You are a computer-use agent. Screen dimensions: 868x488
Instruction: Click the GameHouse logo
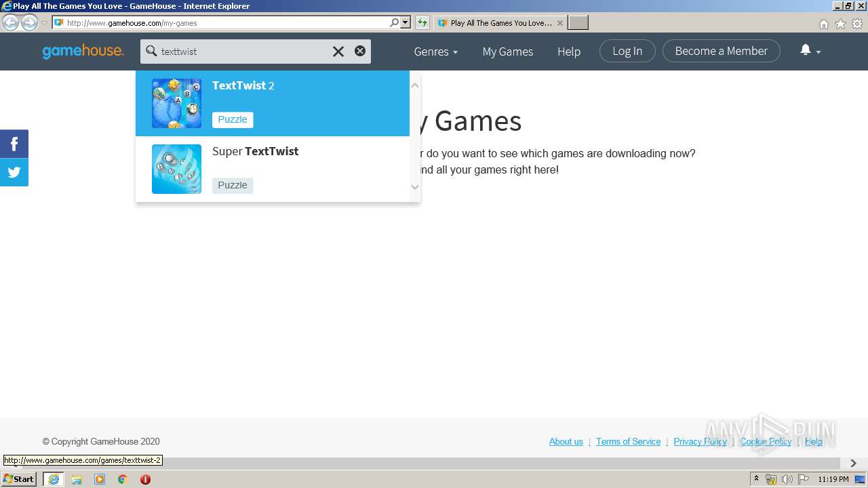[83, 52]
